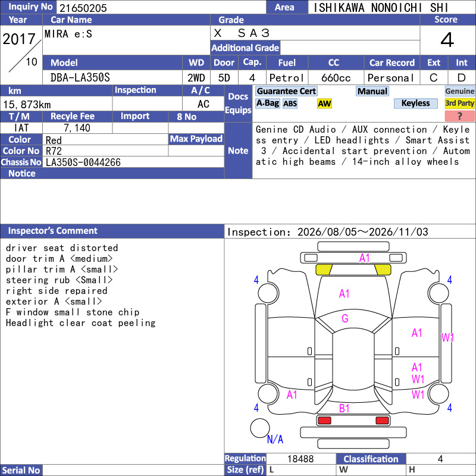Click the W1 mark on right side sill

tap(448, 337)
